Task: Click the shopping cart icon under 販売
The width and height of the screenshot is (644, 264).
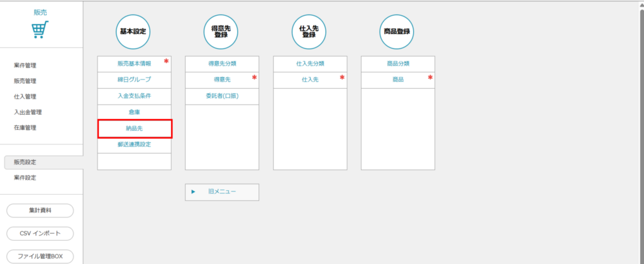Action: click(x=40, y=30)
